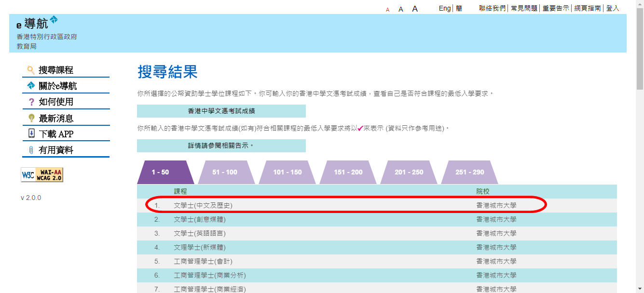This screenshot has height=293, width=644.
Task: Expand the 詳情請參閱相關告示 bar
Action: [x=221, y=146]
